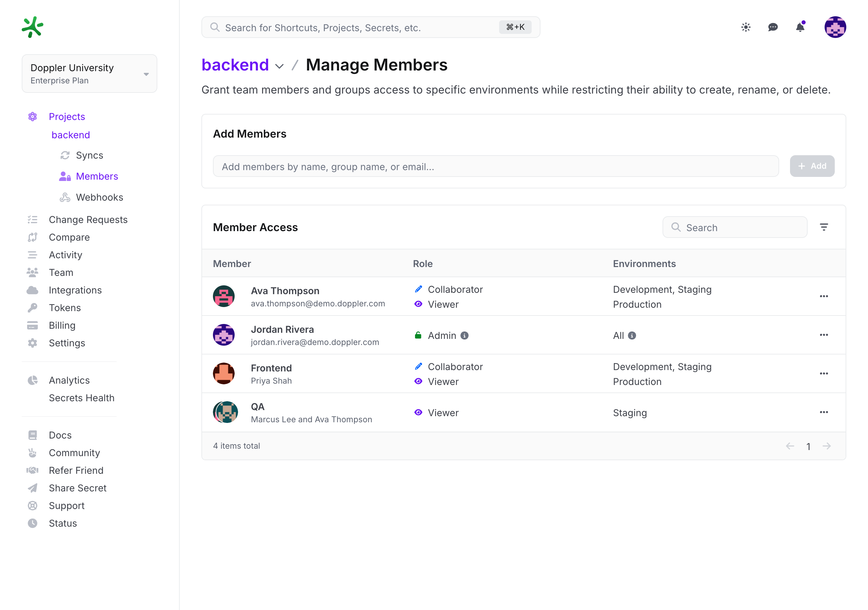Focus the Add members by name input
Screen dimensions: 868x610
(496, 166)
